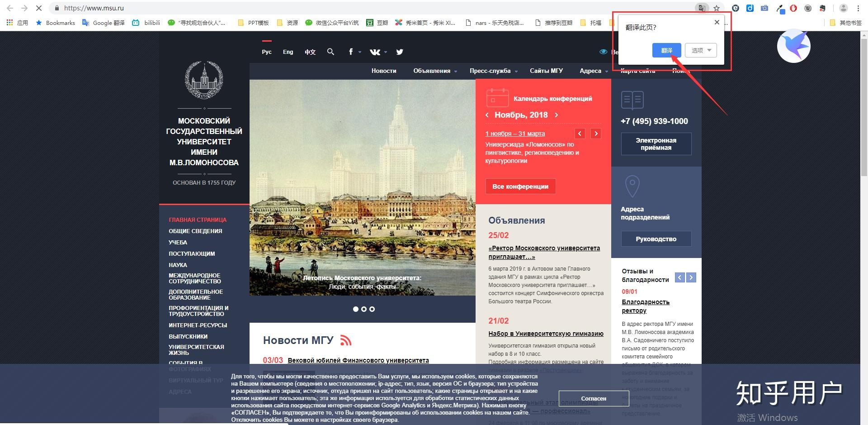
Task: Open Благодарность ректору link
Action: click(x=646, y=306)
